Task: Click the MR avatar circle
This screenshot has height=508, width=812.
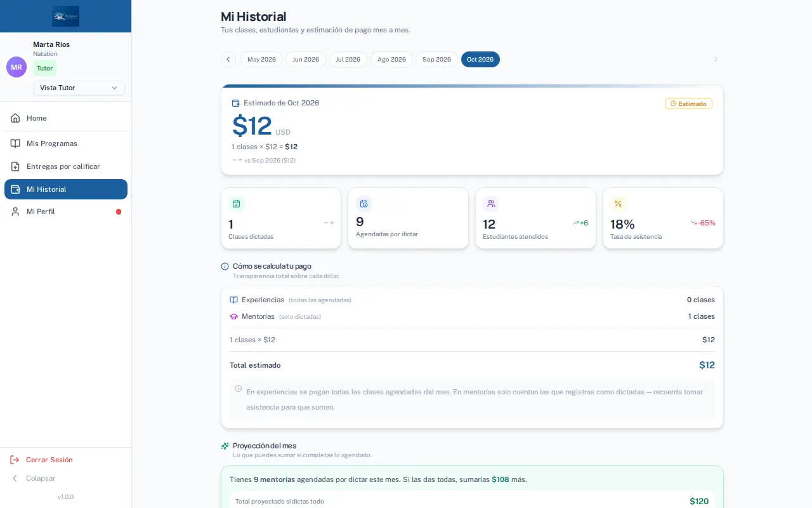Action: tap(16, 67)
